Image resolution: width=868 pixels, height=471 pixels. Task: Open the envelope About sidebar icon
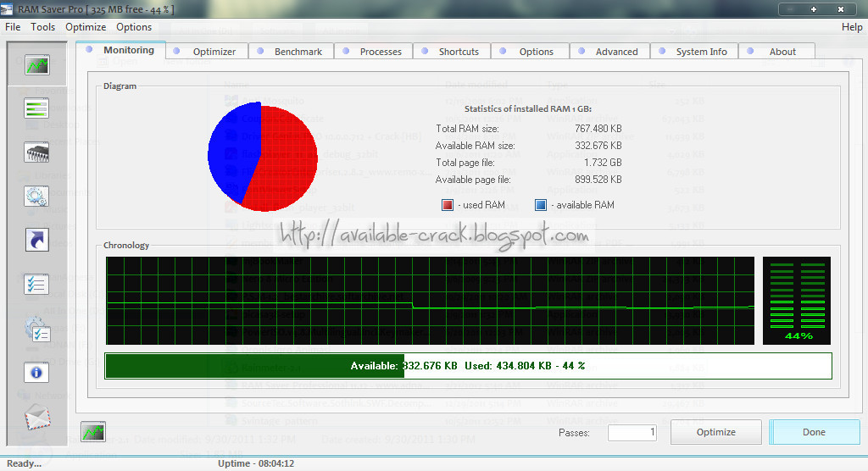tap(37, 417)
